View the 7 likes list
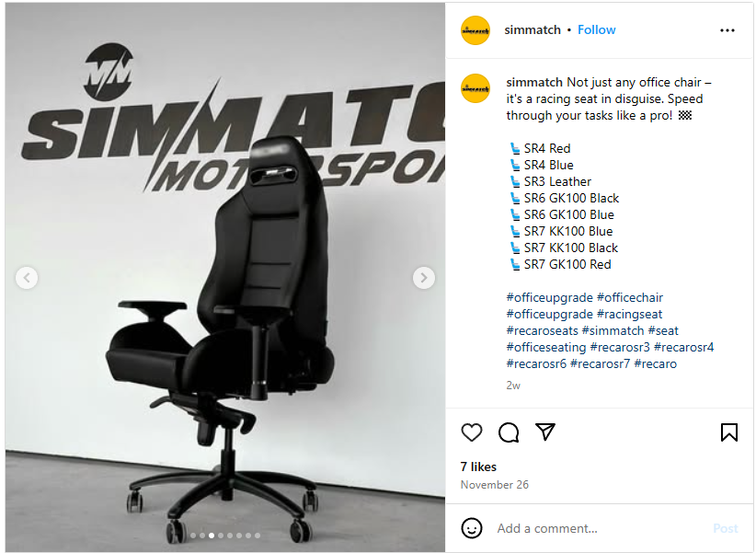Image resolution: width=756 pixels, height=553 pixels. point(478,467)
